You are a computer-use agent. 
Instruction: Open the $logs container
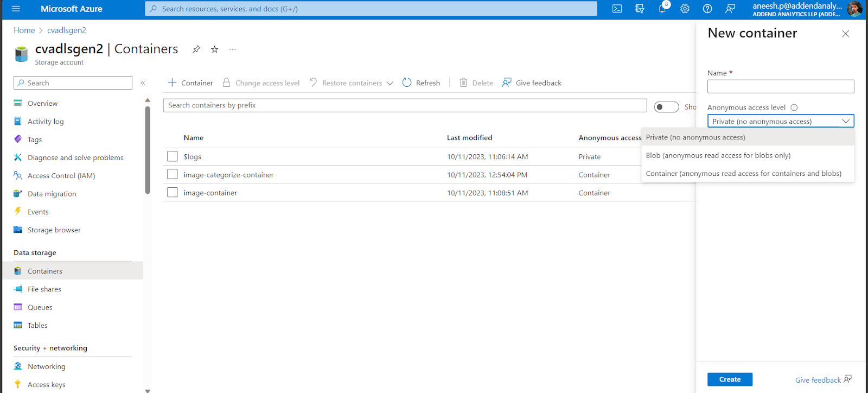coord(192,157)
